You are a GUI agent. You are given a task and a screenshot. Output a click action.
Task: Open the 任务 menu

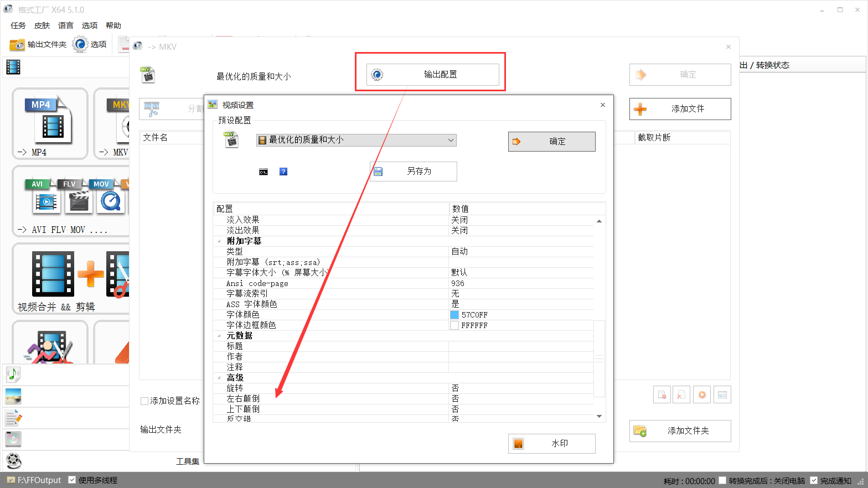(x=18, y=25)
